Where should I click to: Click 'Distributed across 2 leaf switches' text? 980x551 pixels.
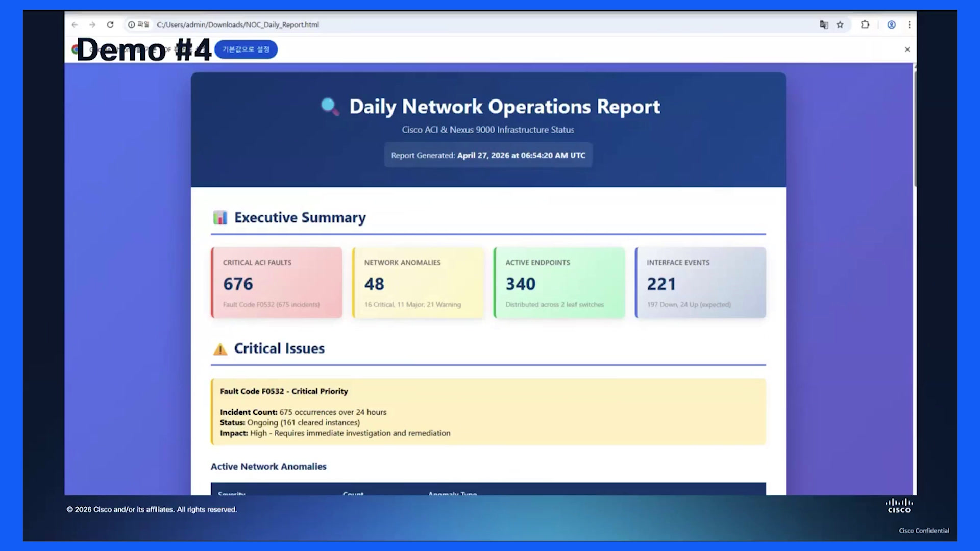pyautogui.click(x=555, y=305)
